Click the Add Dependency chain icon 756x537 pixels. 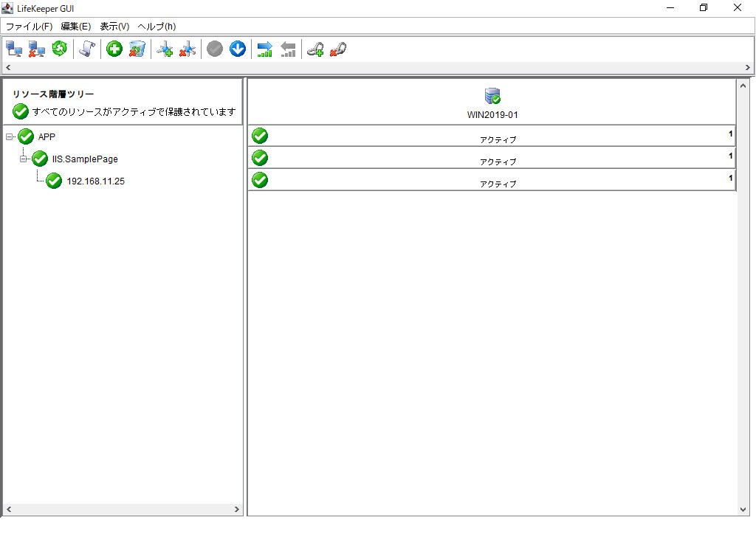click(315, 49)
